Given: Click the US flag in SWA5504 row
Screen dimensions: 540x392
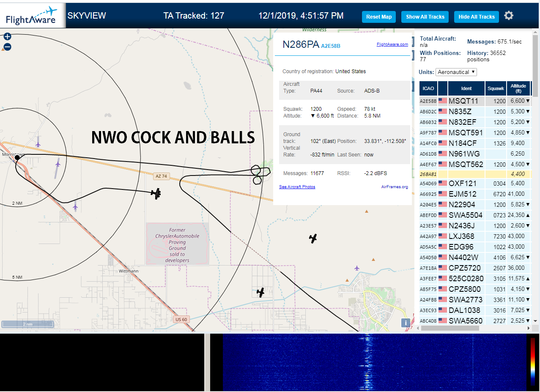Looking at the screenshot, I should click(443, 215).
